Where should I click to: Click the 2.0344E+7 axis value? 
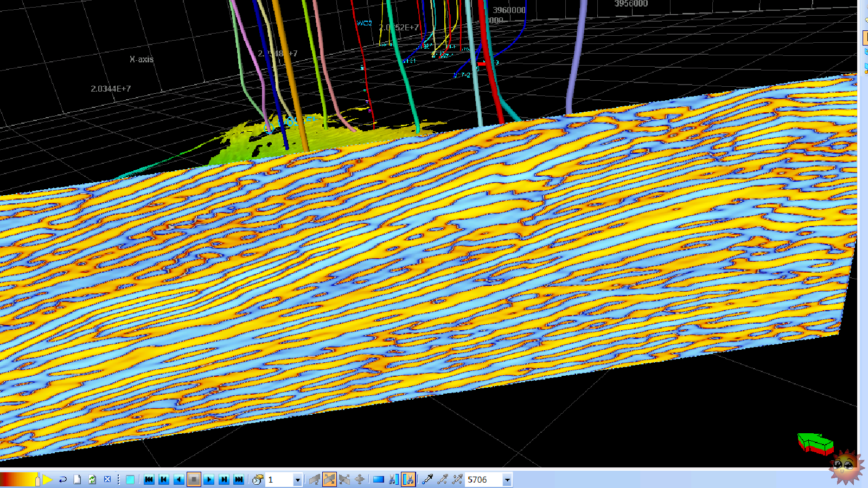click(x=111, y=88)
